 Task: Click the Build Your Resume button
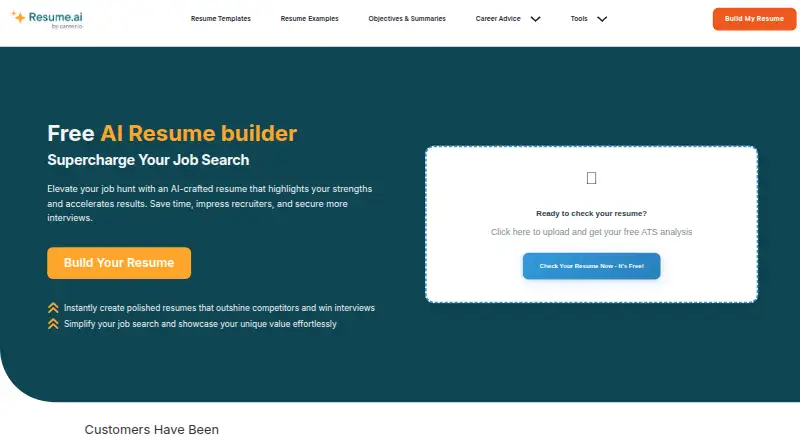tap(119, 263)
